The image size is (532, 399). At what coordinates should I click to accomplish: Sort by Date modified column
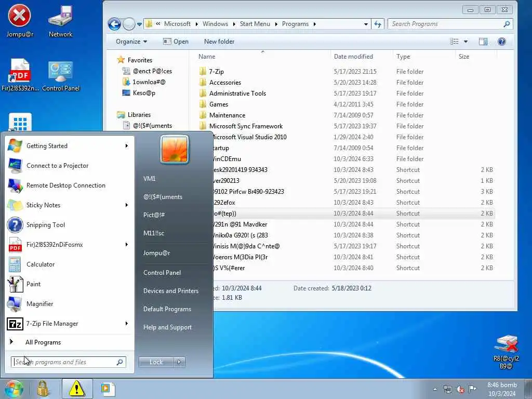pyautogui.click(x=353, y=57)
